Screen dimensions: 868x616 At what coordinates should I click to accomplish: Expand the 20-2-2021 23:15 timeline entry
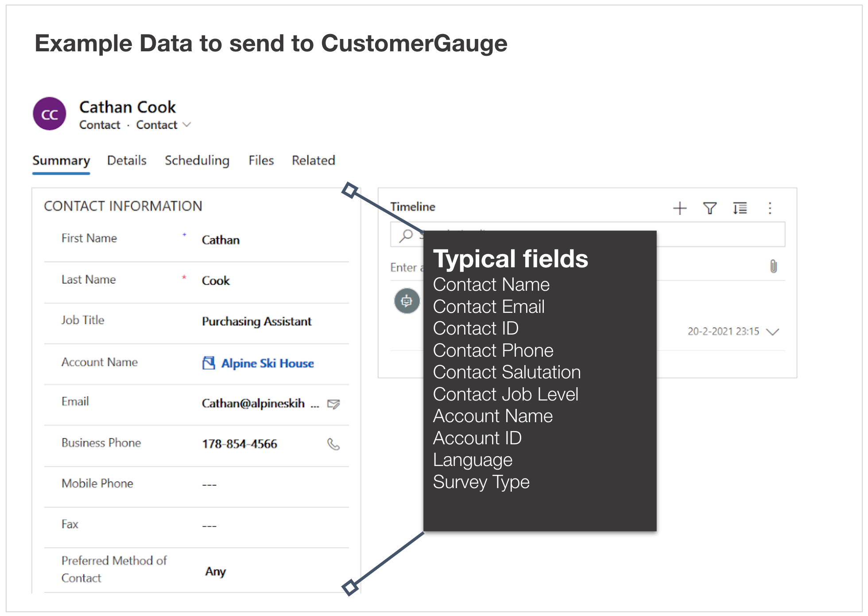pyautogui.click(x=773, y=332)
